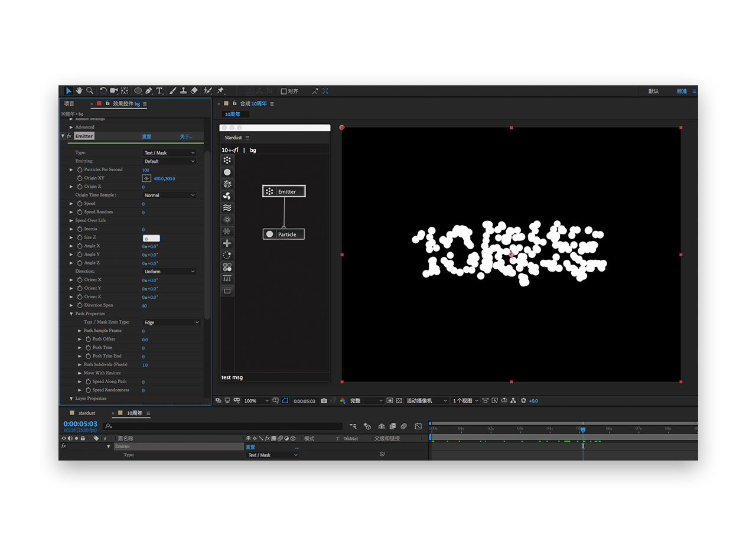Adjust the +0.0 exposure value
This screenshot has width=756, height=545.
point(533,401)
